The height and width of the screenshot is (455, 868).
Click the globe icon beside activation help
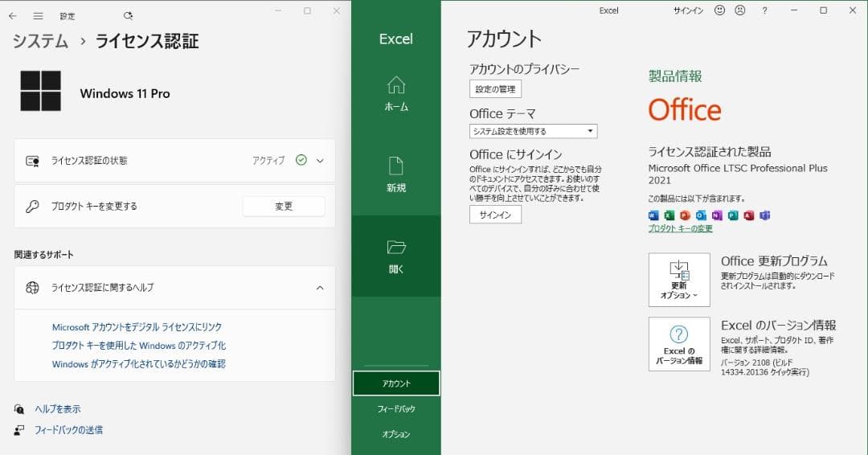tap(33, 287)
